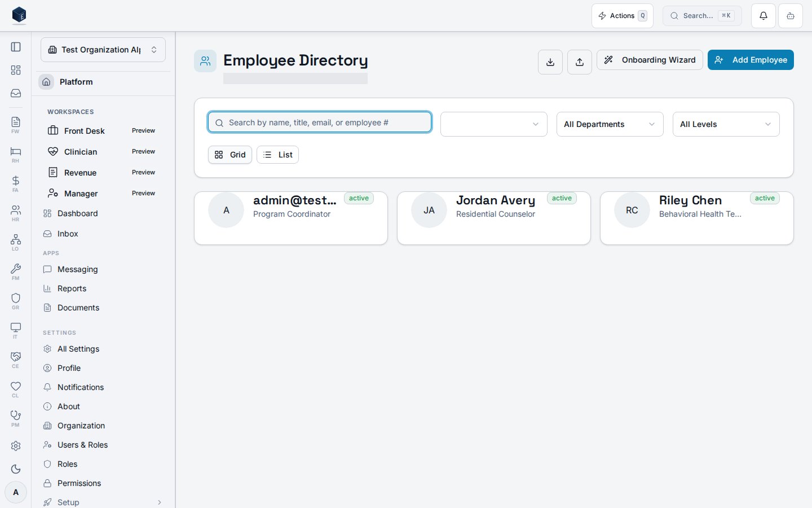This screenshot has width=812, height=508.
Task: Open the Front Desk workspace
Action: [x=103, y=131]
